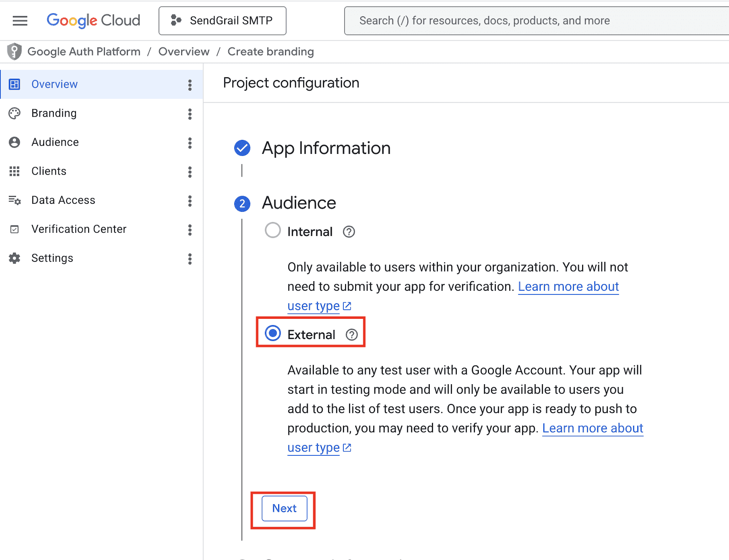
Task: Click the Next button
Action: 284,508
